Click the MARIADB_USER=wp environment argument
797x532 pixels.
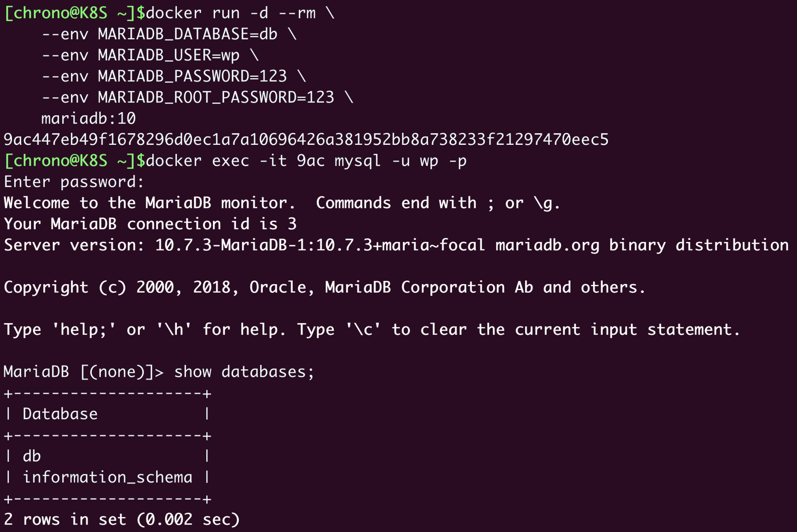click(x=169, y=56)
